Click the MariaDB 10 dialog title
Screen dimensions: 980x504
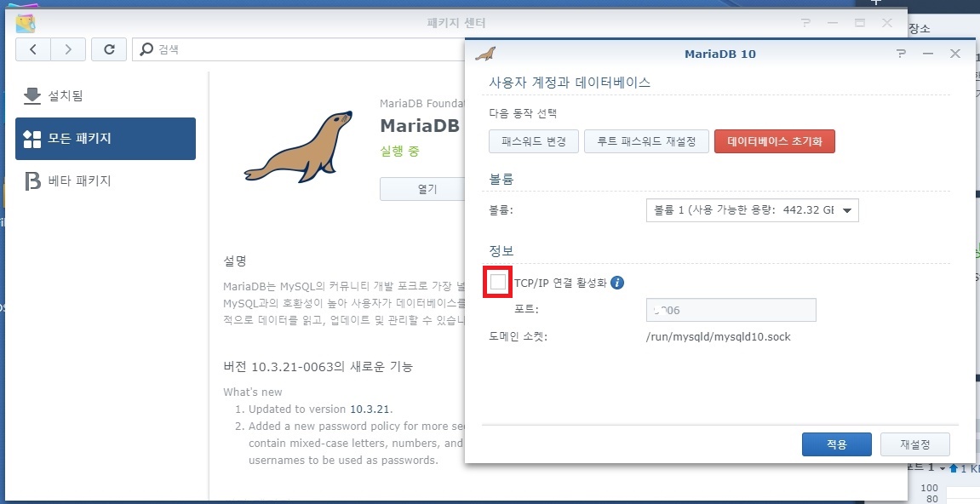click(720, 54)
